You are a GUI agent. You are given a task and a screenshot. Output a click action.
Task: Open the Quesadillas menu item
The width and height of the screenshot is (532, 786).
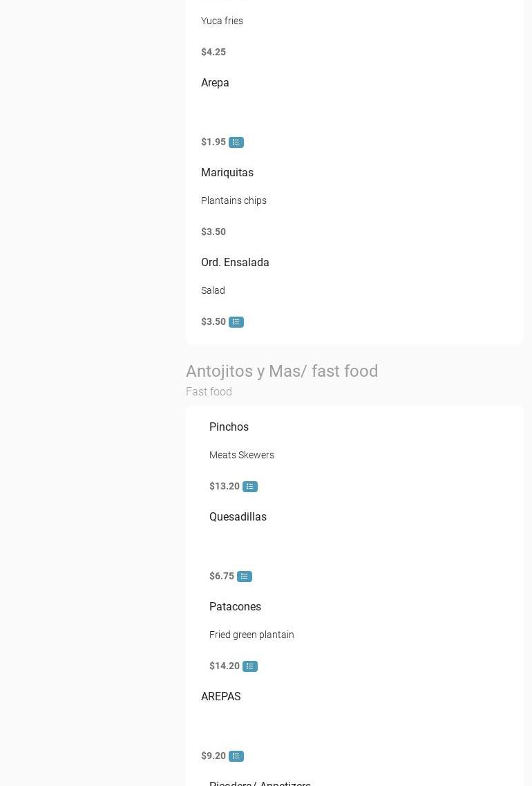point(238,517)
